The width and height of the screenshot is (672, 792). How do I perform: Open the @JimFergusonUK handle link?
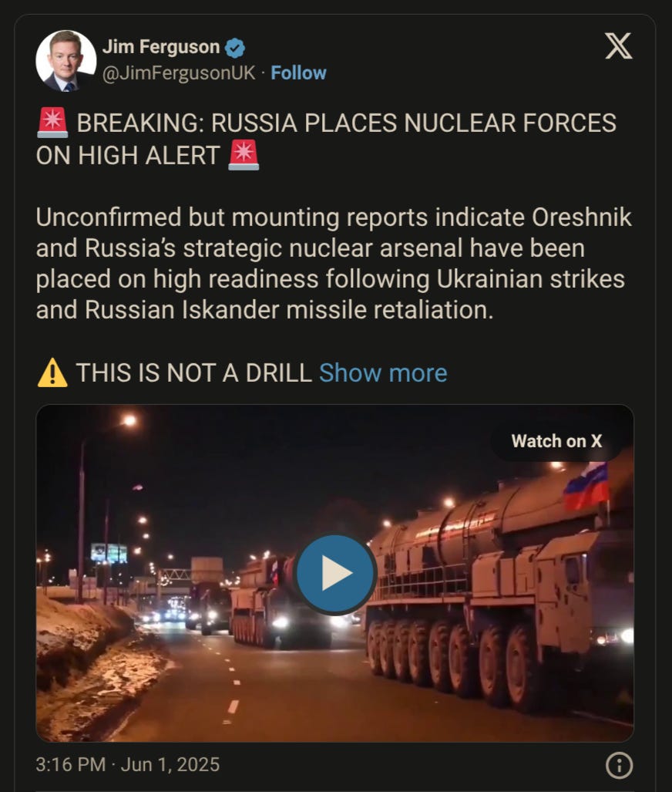180,72
